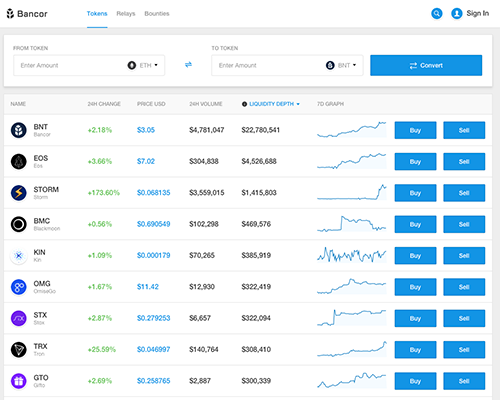Buy BMC token

[415, 224]
